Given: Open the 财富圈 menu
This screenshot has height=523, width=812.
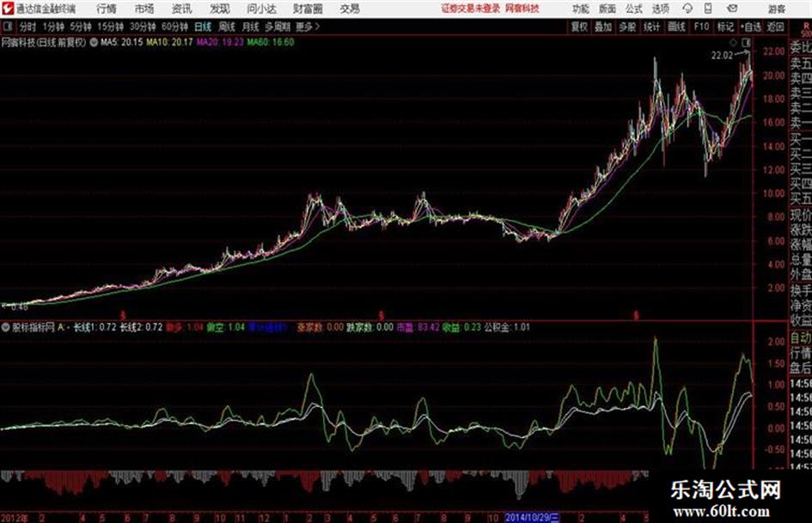Looking at the screenshot, I should click(x=308, y=9).
